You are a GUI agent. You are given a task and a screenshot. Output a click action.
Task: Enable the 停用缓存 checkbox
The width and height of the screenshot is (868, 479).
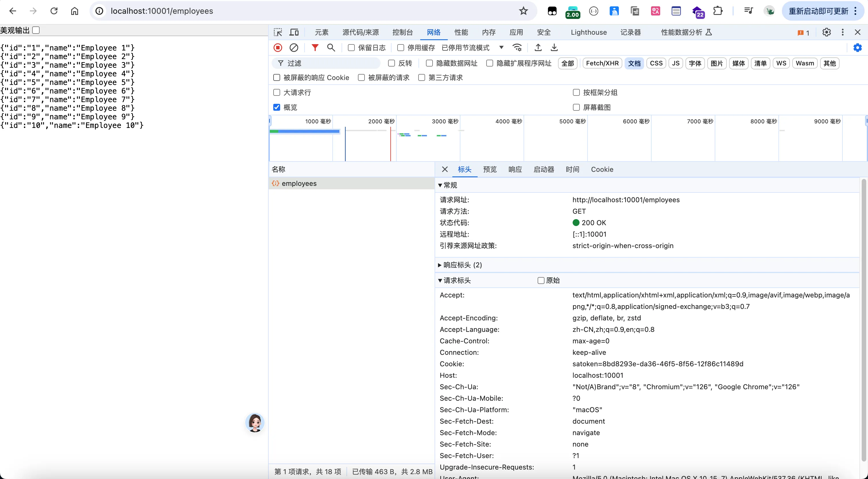click(x=401, y=48)
